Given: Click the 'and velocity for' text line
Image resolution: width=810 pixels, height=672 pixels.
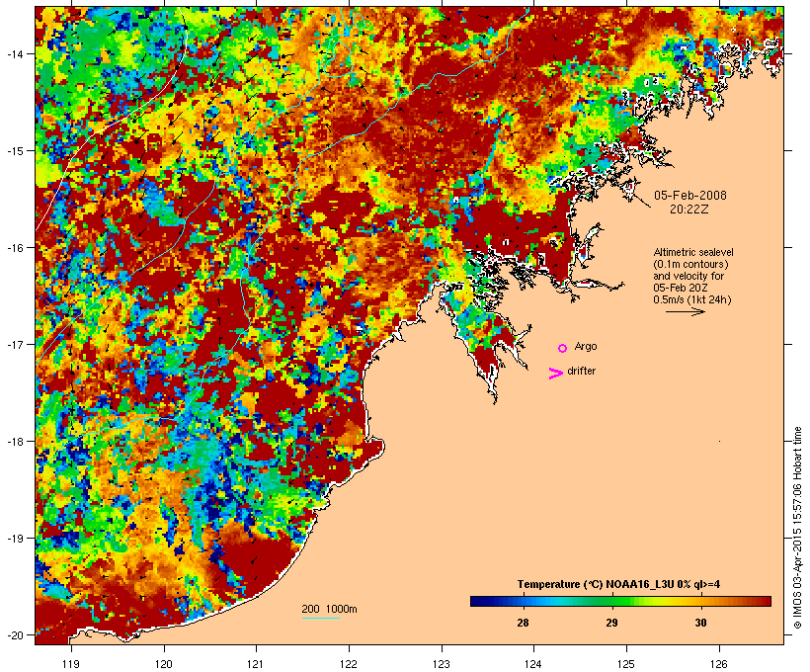Looking at the screenshot, I should tap(688, 276).
